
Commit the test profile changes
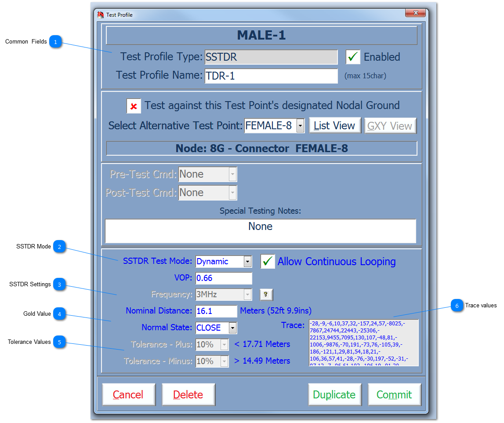point(394,394)
